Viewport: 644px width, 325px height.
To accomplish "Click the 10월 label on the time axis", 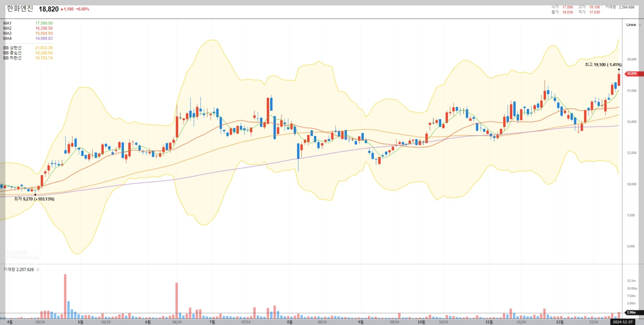I will coord(421,322).
